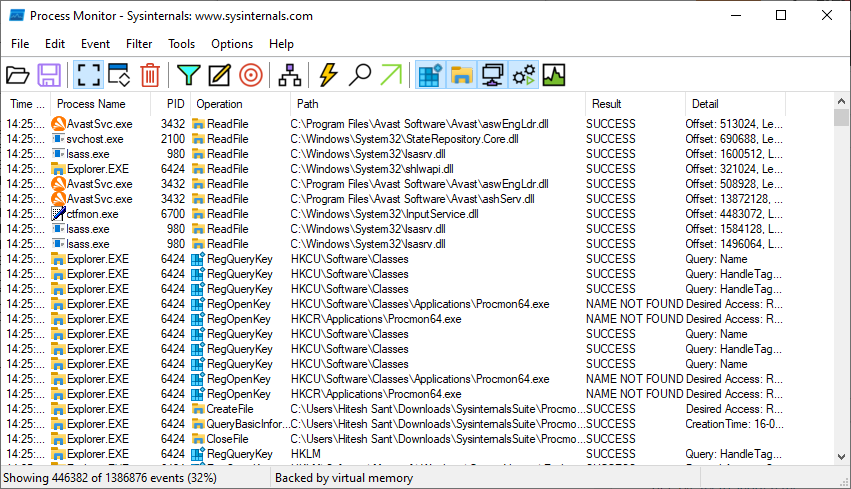This screenshot has width=851, height=489.
Task: Click folder icon beside CreateFile operation
Action: click(x=198, y=409)
